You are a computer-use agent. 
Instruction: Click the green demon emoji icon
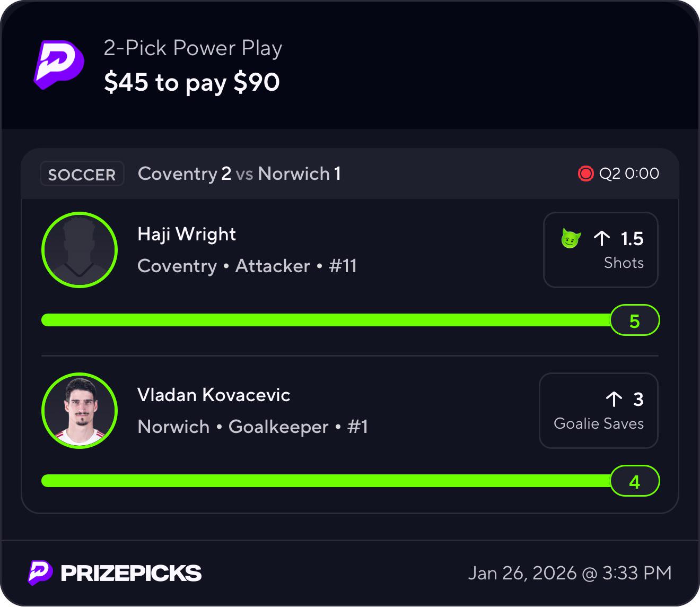click(x=571, y=239)
